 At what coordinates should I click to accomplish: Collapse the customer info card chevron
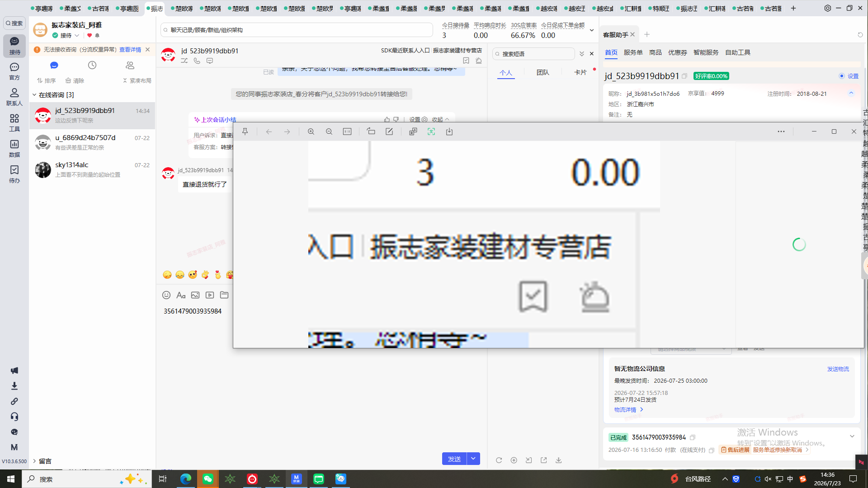pos(851,93)
